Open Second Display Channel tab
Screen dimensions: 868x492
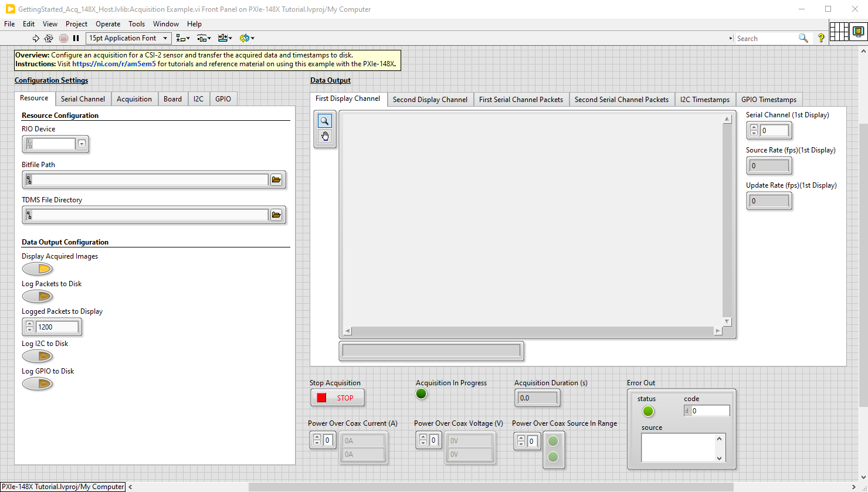430,100
